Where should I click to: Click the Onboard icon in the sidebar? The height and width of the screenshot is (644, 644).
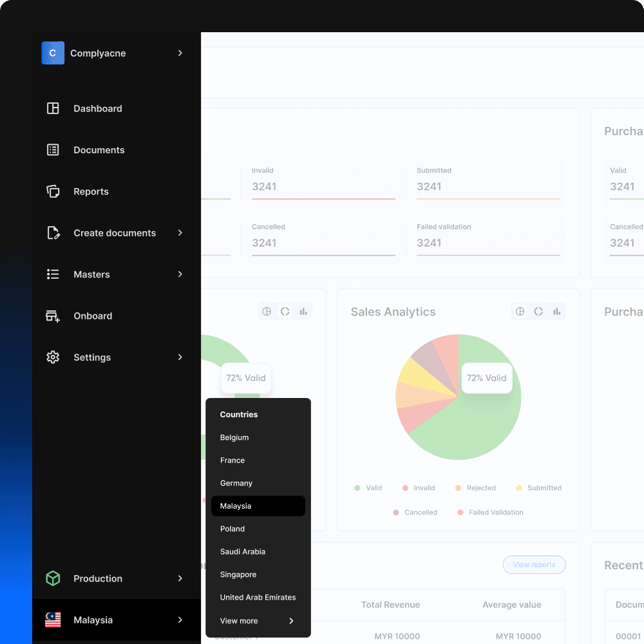53,316
